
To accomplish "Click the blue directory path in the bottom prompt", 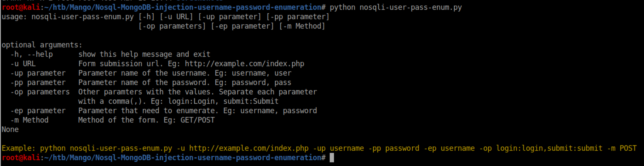I will 183,158.
